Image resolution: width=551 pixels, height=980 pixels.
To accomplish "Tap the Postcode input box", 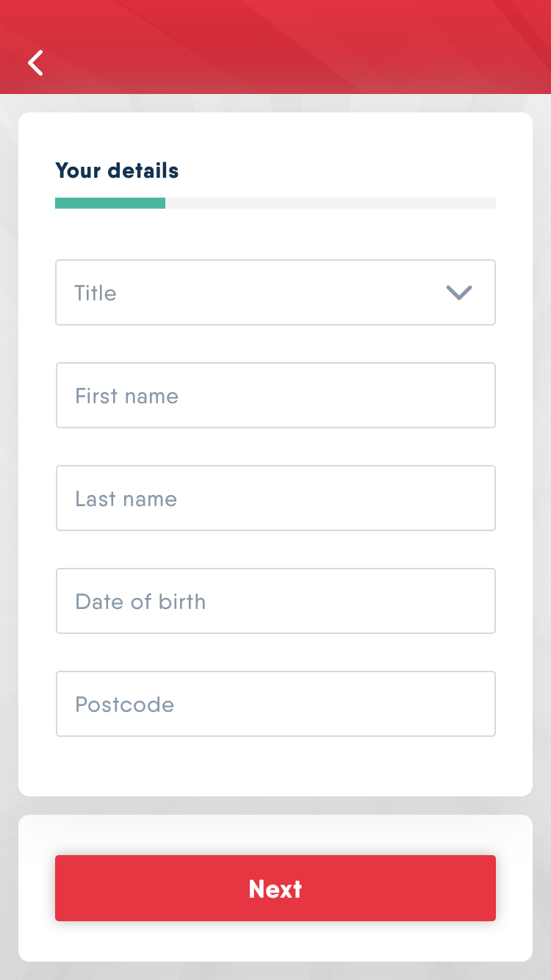I will pos(275,704).
